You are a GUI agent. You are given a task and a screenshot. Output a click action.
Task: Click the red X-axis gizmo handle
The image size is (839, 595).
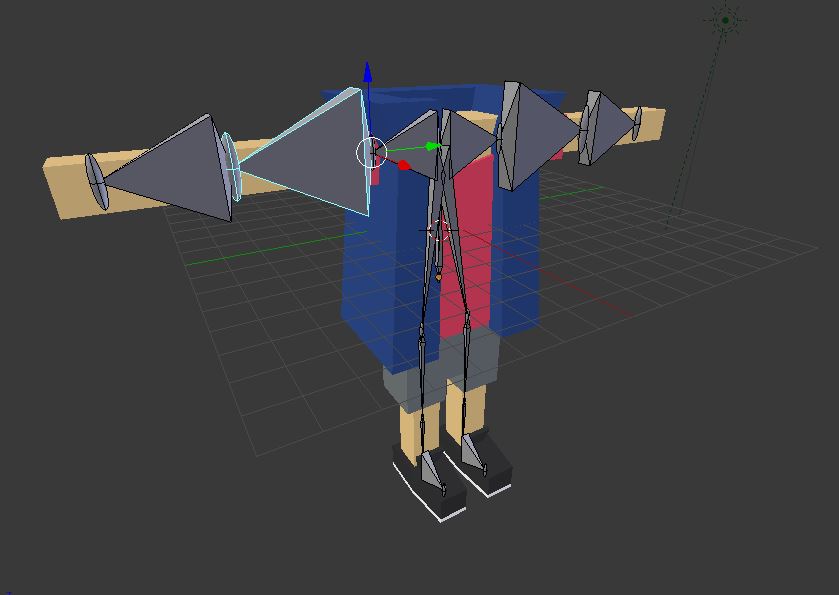pos(404,165)
